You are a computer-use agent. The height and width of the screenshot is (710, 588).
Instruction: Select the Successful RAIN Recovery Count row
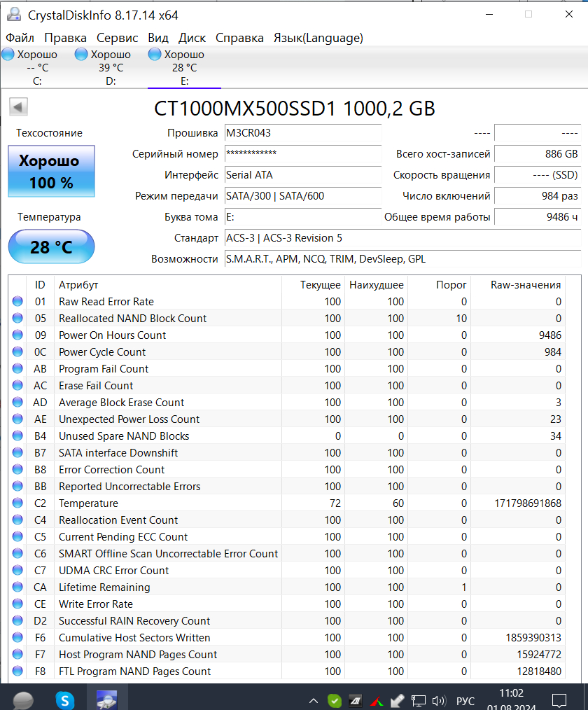point(286,621)
